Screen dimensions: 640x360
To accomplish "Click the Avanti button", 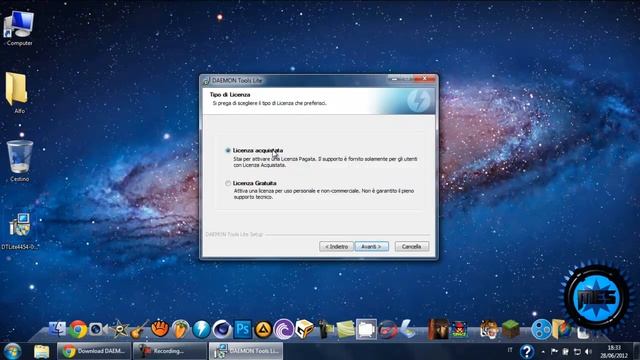I will tap(371, 247).
